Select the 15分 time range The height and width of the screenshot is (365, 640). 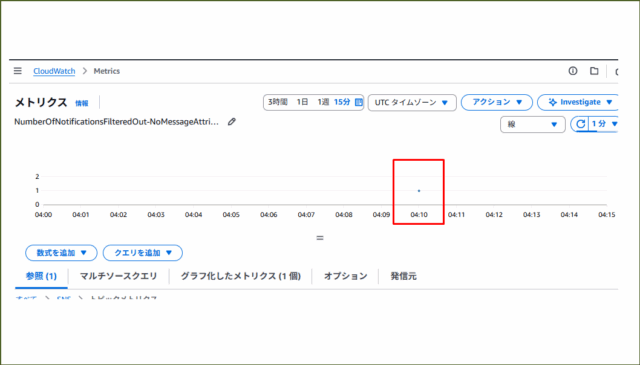click(342, 102)
